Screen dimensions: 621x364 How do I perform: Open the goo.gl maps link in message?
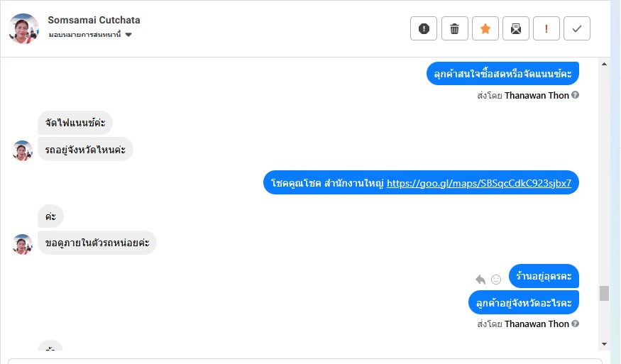point(479,182)
